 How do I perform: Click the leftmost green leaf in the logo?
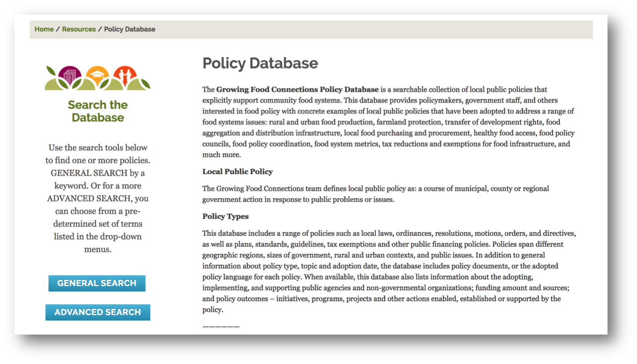tap(51, 71)
